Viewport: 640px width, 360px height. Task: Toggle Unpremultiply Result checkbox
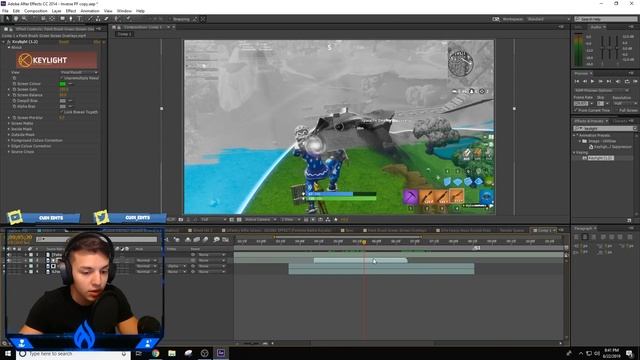tap(62, 78)
